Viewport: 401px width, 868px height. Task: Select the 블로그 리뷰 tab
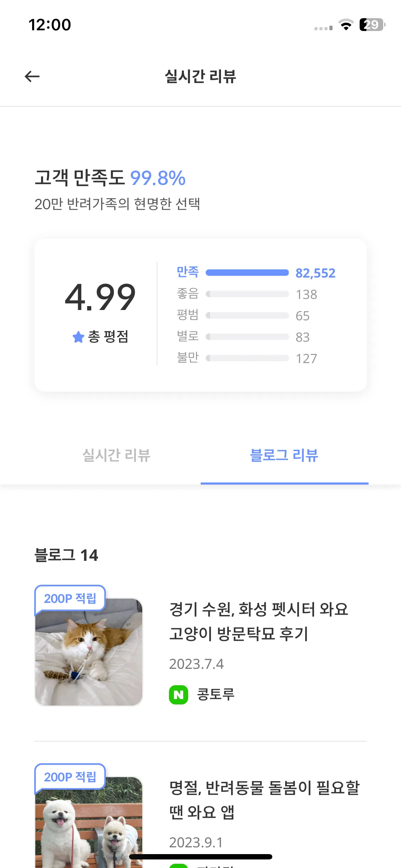(x=284, y=455)
